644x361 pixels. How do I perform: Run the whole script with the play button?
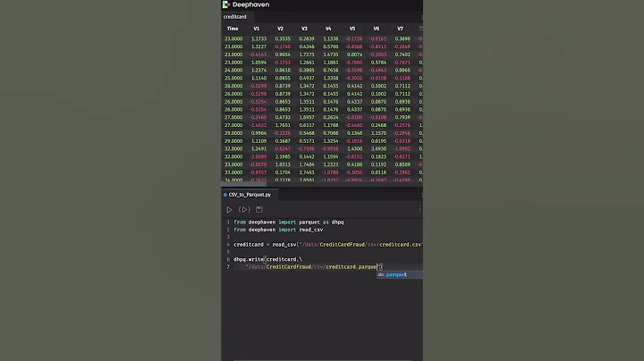pyautogui.click(x=229, y=210)
